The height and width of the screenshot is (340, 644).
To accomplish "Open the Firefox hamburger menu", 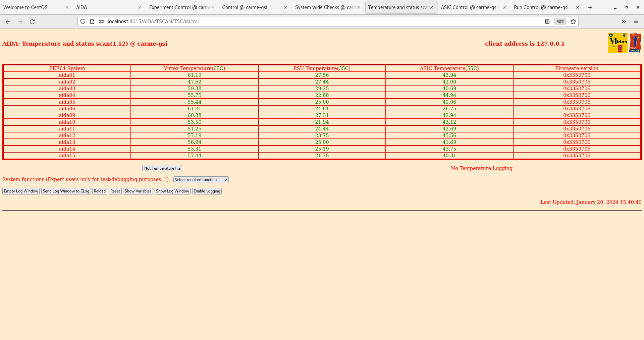I will tap(636, 21).
